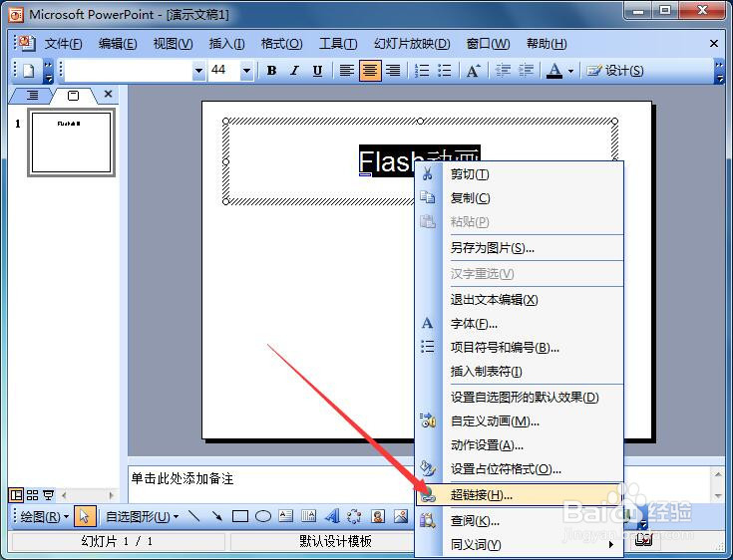The width and height of the screenshot is (733, 560).
Task: Select the Line drawing tool
Action: tap(194, 516)
